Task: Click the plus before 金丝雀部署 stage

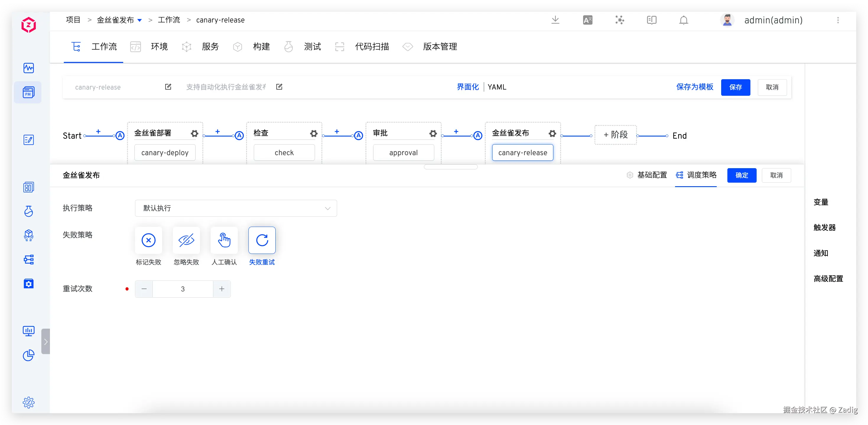Action: pyautogui.click(x=98, y=132)
